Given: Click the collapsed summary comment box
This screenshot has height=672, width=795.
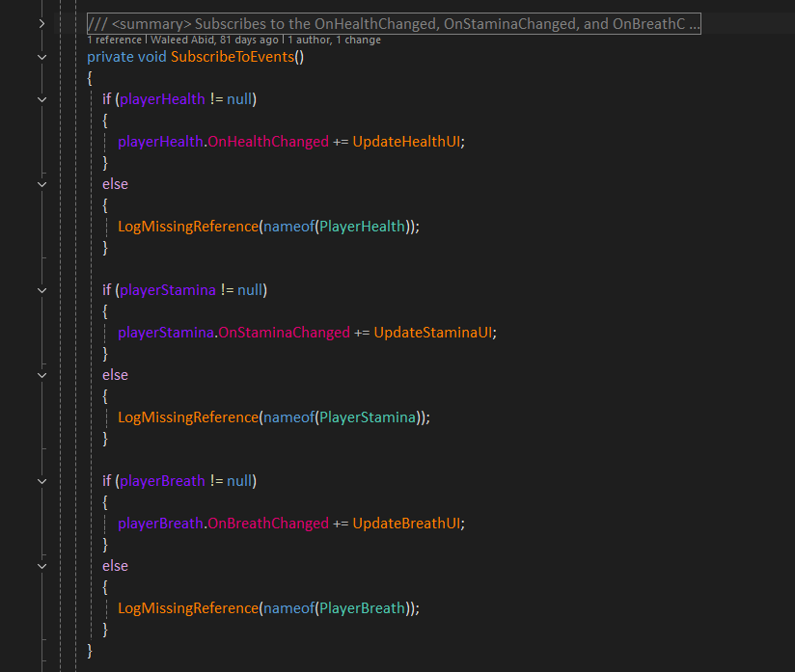Looking at the screenshot, I should coord(394,23).
